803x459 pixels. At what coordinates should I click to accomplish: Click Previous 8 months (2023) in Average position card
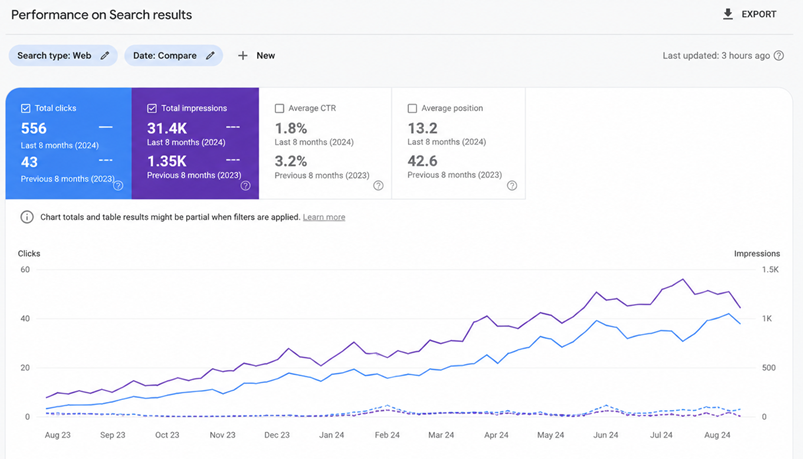[x=455, y=175]
